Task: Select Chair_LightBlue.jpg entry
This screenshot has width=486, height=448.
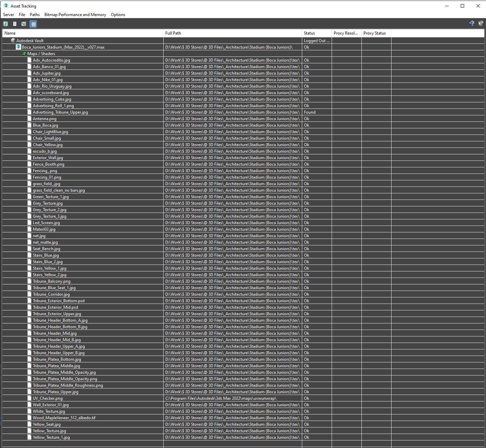Action: [50, 131]
